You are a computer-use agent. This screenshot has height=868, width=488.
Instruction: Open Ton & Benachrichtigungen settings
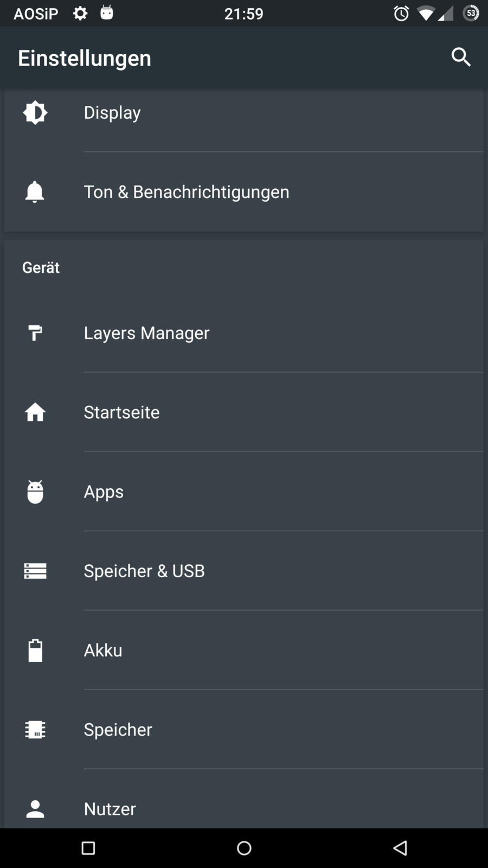pos(187,192)
